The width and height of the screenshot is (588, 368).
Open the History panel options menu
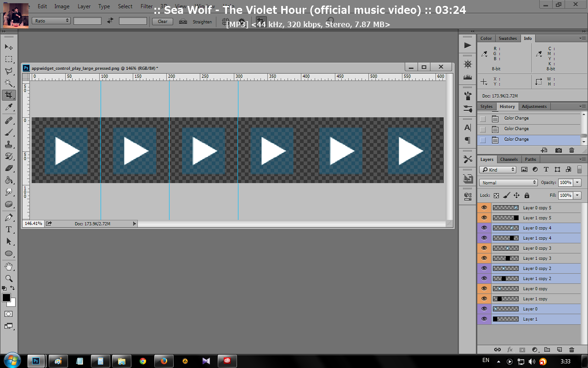click(x=583, y=107)
